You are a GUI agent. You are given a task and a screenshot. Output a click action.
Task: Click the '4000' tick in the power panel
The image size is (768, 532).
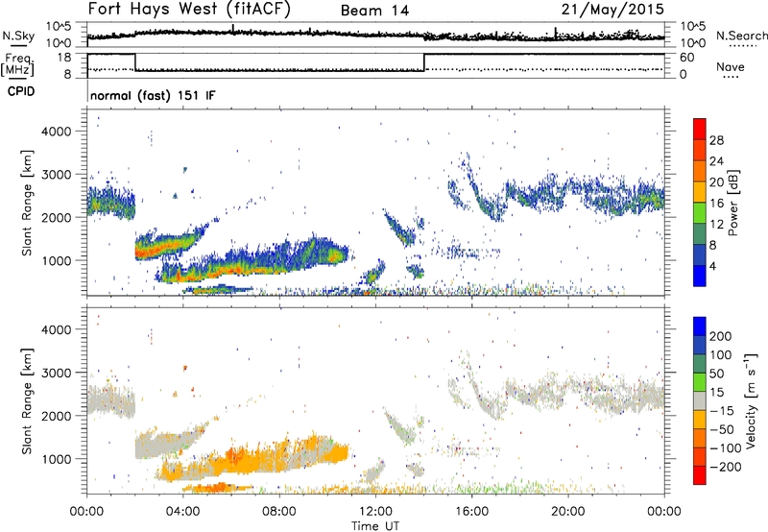tap(57, 131)
